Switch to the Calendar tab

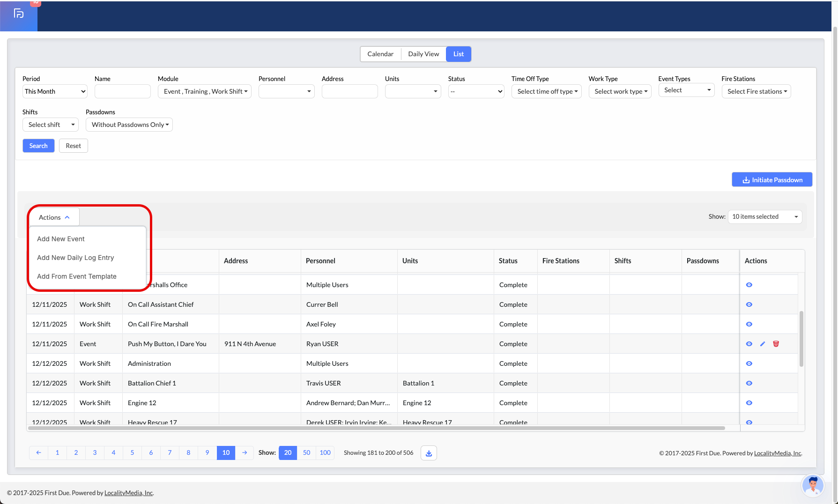[380, 54]
